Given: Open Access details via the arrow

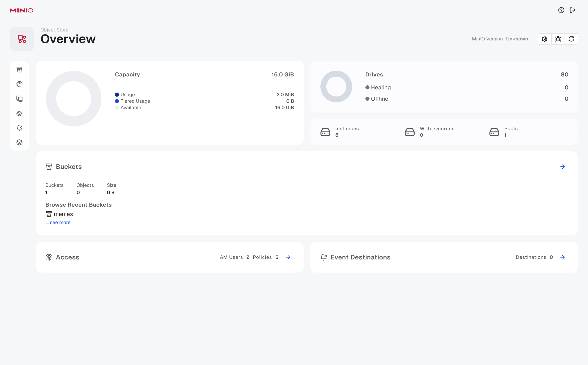Looking at the screenshot, I should [288, 257].
